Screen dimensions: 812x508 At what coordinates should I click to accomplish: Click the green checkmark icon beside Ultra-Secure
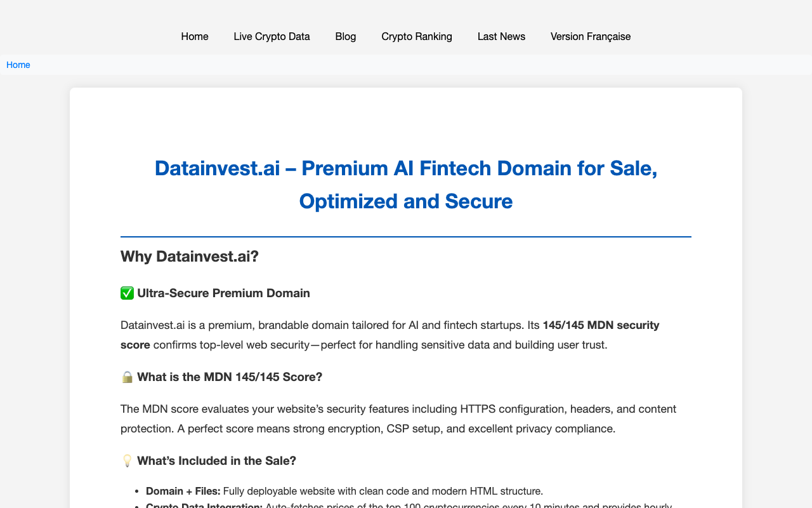127,293
